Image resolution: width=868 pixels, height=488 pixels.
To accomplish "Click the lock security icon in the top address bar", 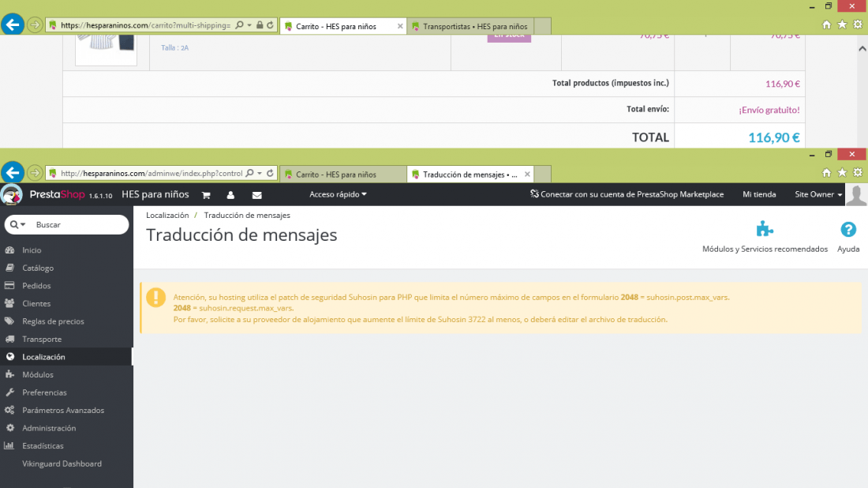I will [260, 25].
